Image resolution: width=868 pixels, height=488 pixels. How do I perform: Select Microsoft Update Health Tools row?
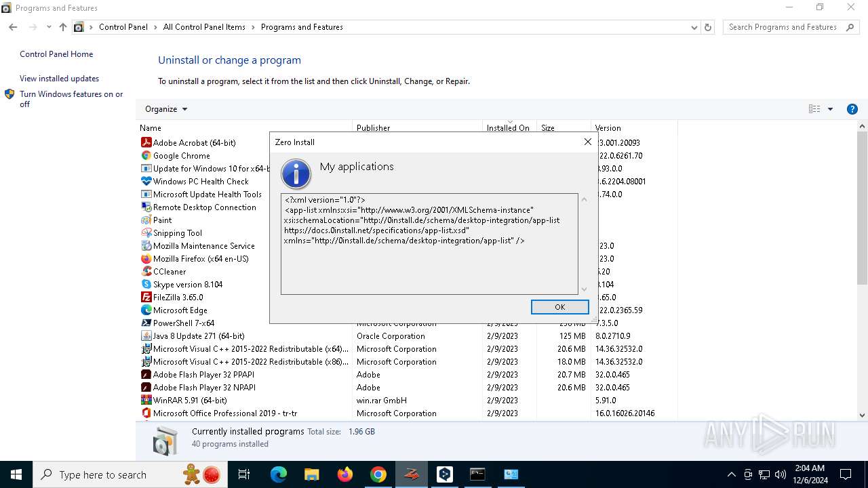click(x=407, y=194)
